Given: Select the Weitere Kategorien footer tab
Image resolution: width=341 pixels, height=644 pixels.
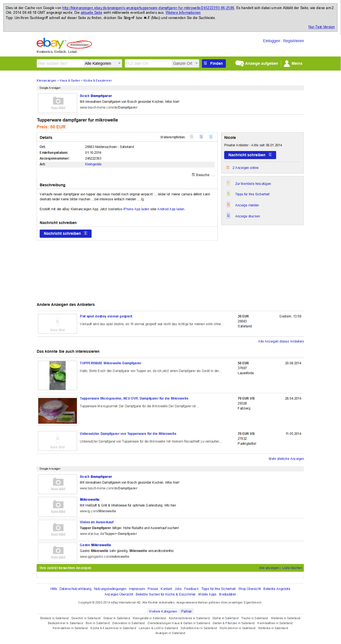Looking at the screenshot, I should 163,611.
